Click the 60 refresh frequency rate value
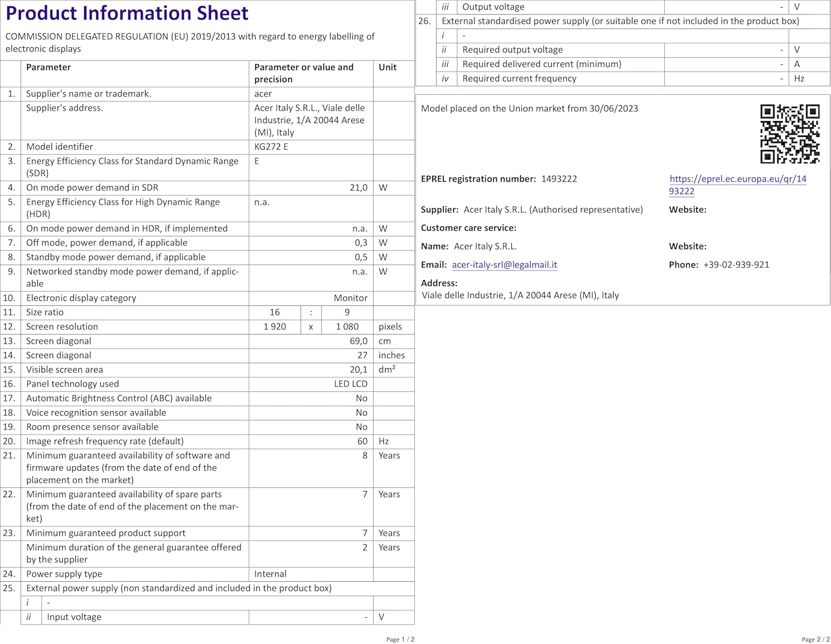The width and height of the screenshot is (831, 644). pyautogui.click(x=362, y=442)
